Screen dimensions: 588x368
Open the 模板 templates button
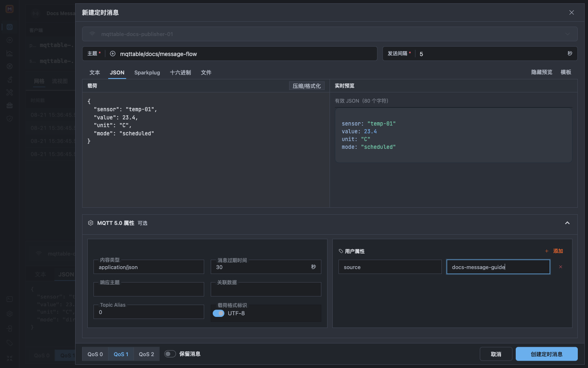pos(566,72)
